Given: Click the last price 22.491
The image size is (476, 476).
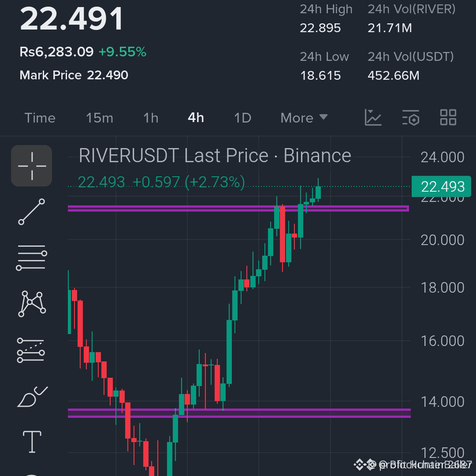Looking at the screenshot, I should click(71, 19).
